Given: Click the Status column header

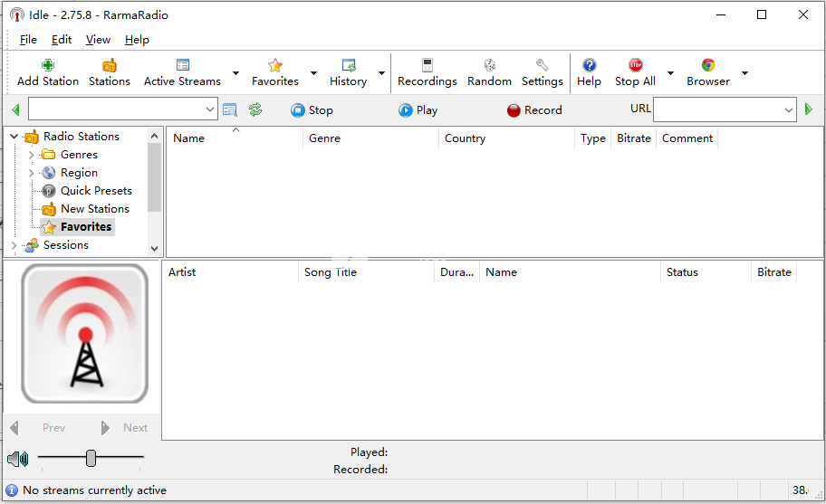Looking at the screenshot, I should [706, 272].
